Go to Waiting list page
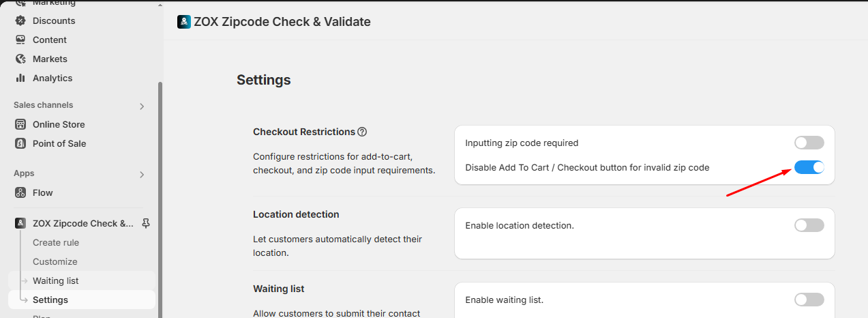This screenshot has width=868, height=318. coord(56,280)
